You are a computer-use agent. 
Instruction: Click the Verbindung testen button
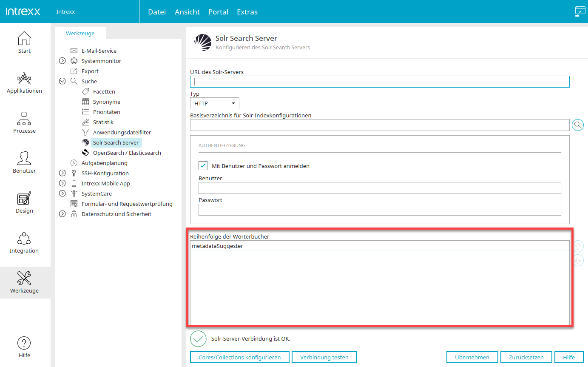click(324, 357)
